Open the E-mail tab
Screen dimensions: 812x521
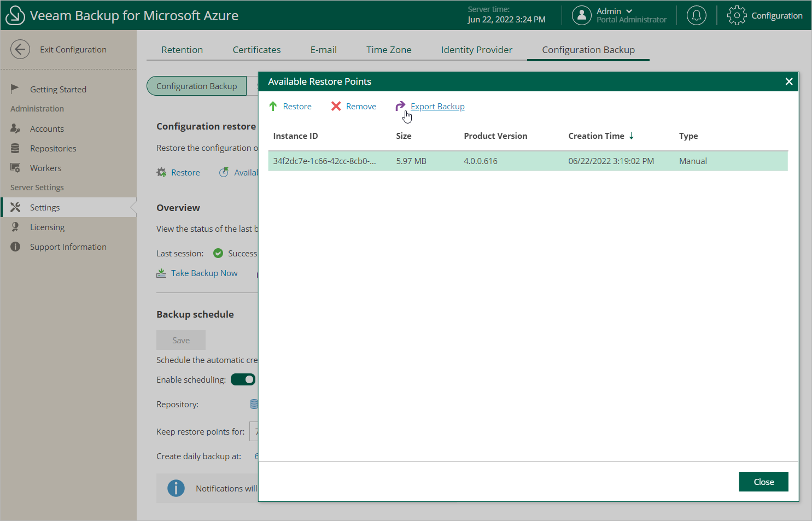click(x=324, y=50)
